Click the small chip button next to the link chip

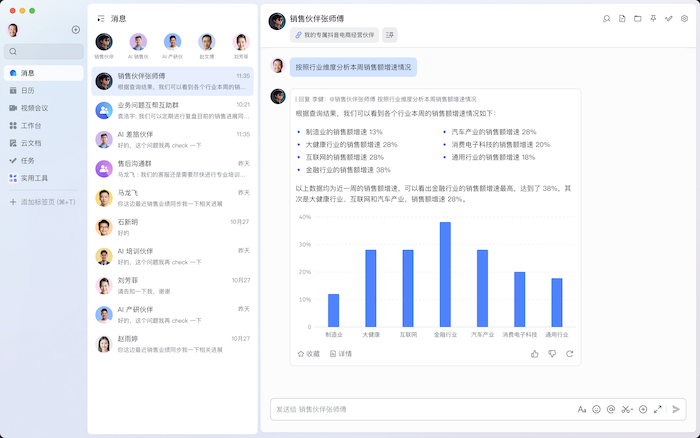coord(390,35)
